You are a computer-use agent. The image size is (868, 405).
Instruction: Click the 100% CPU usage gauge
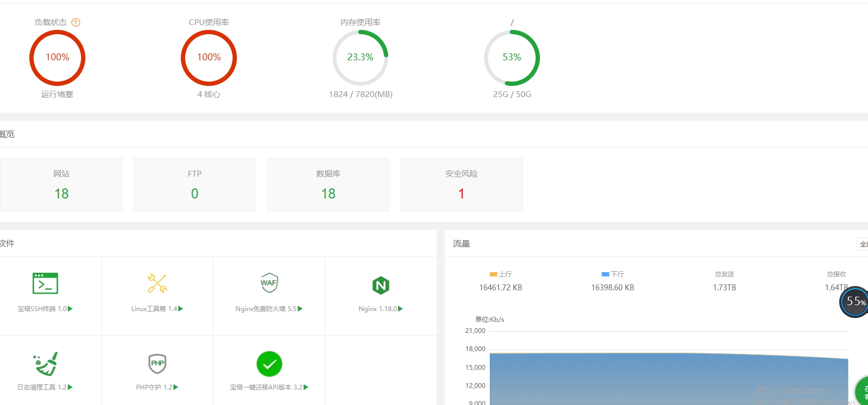tap(209, 58)
